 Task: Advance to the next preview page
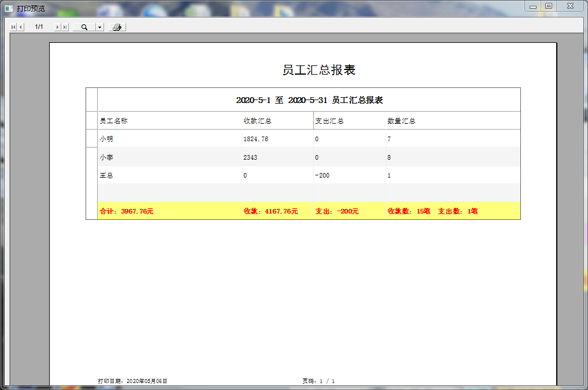58,27
